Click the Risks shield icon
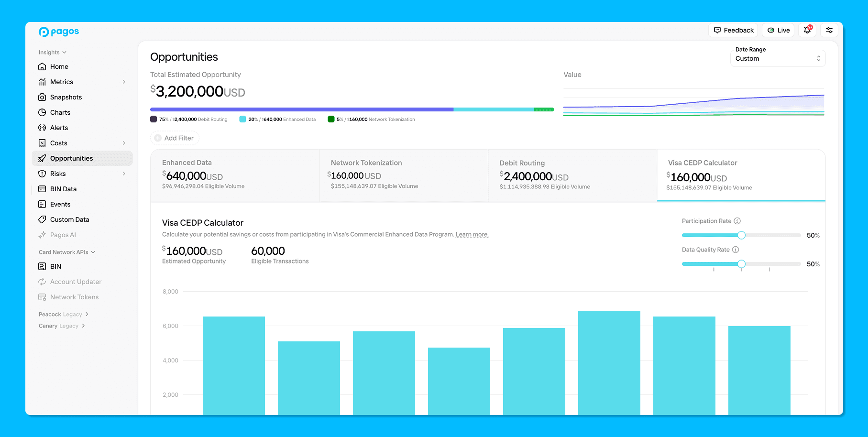 (42, 174)
